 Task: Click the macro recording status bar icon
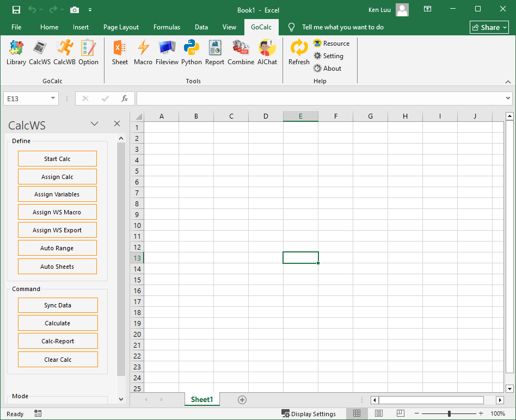pyautogui.click(x=38, y=413)
